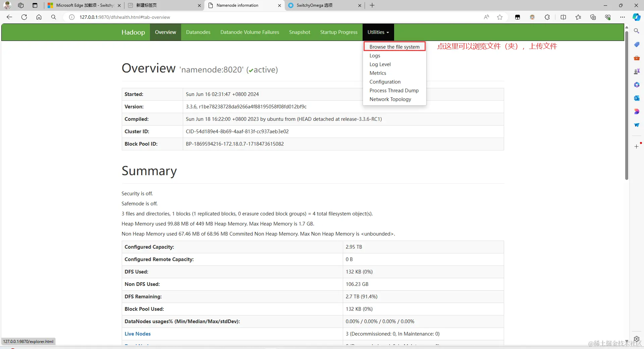Open the Extensions puzzle icon
644x349 pixels.
(x=547, y=17)
